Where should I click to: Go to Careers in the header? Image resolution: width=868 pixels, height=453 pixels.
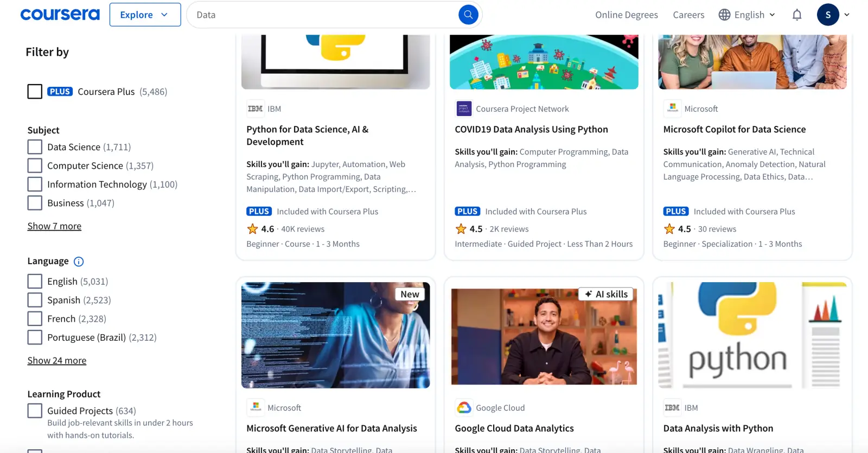click(688, 15)
